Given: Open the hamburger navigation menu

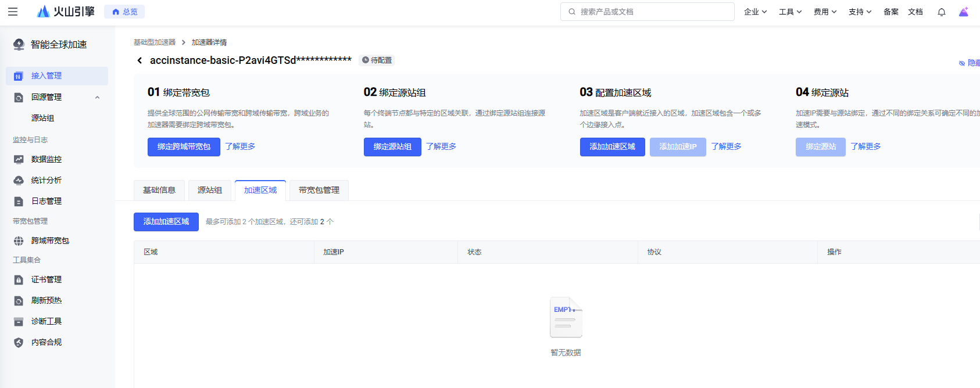Looking at the screenshot, I should pyautogui.click(x=13, y=12).
